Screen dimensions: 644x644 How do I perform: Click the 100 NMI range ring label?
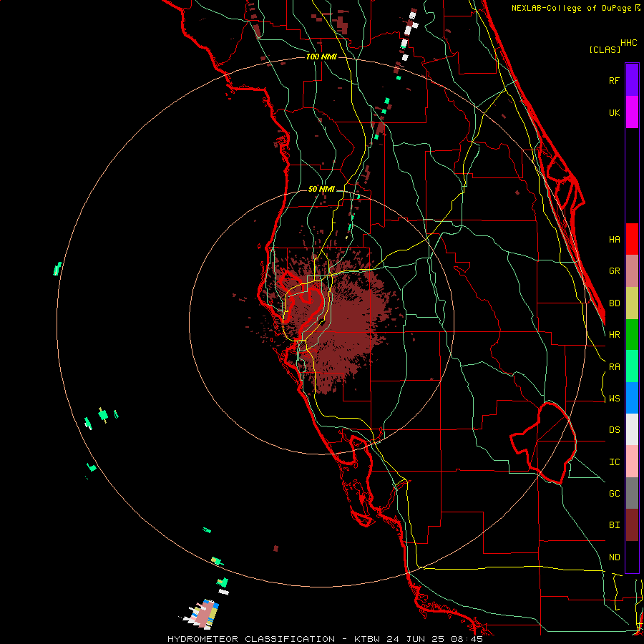321,57
